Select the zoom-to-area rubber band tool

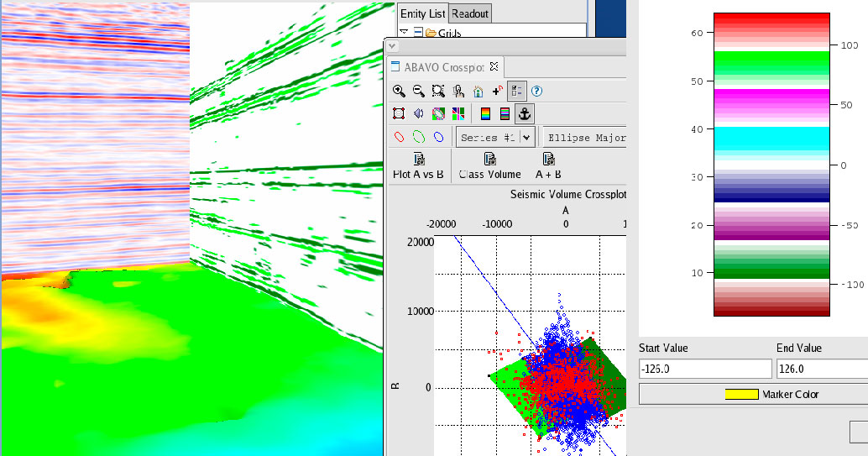coord(438,92)
